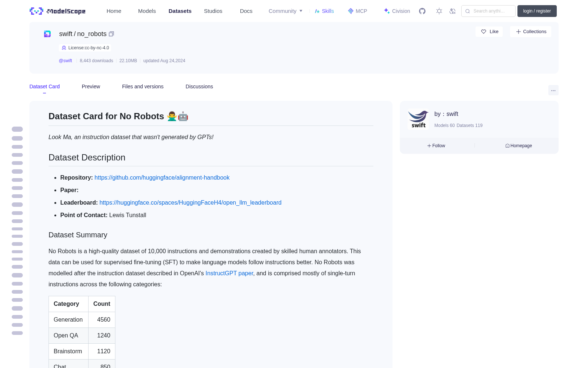Click the 'Generation' table cell
Image resolution: width=588 pixels, height=368 pixels.
tap(68, 320)
